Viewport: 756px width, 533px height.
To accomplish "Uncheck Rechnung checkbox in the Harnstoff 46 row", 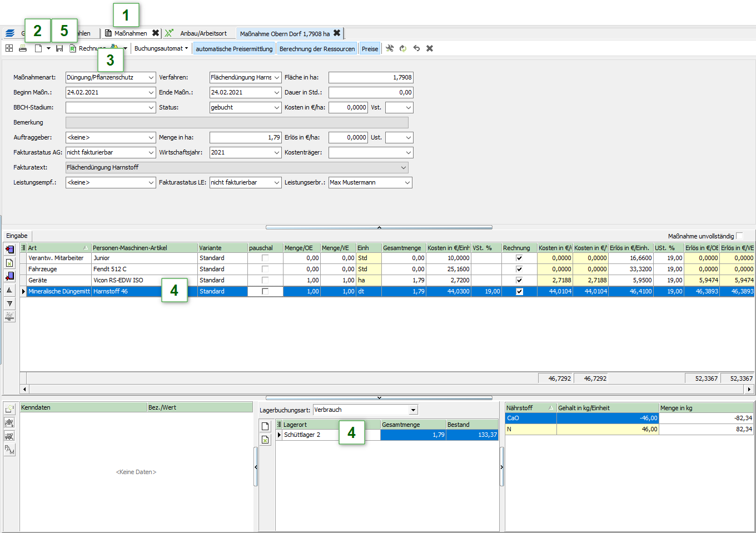I will (519, 291).
